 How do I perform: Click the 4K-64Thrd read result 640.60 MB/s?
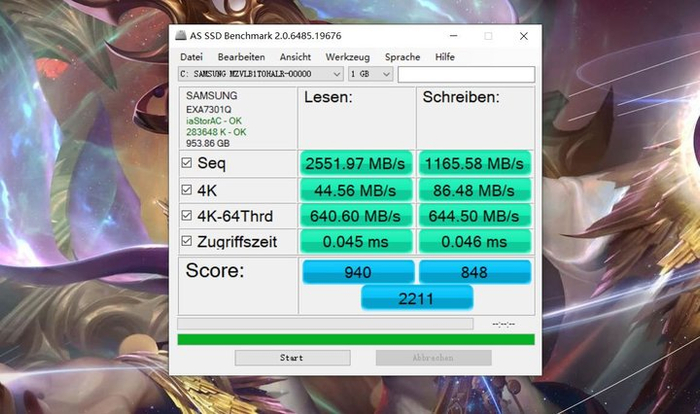coord(355,216)
